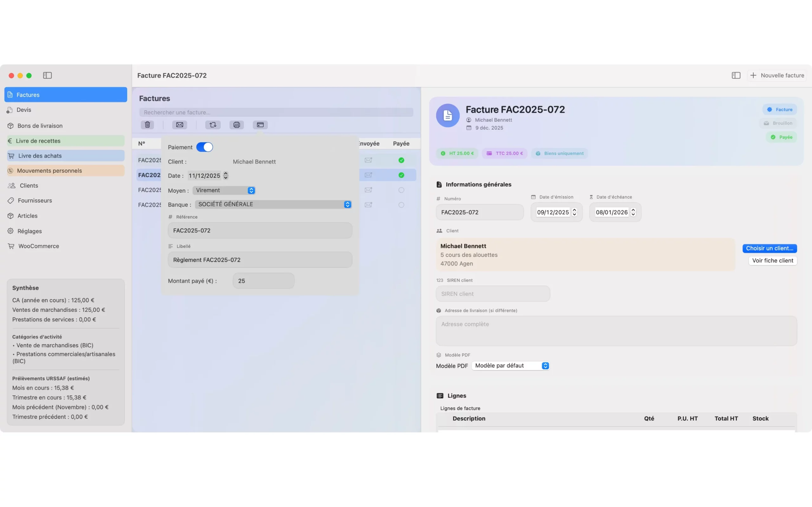The height and width of the screenshot is (507, 812).
Task: Open Livre de recettes in sidebar
Action: [x=38, y=141]
